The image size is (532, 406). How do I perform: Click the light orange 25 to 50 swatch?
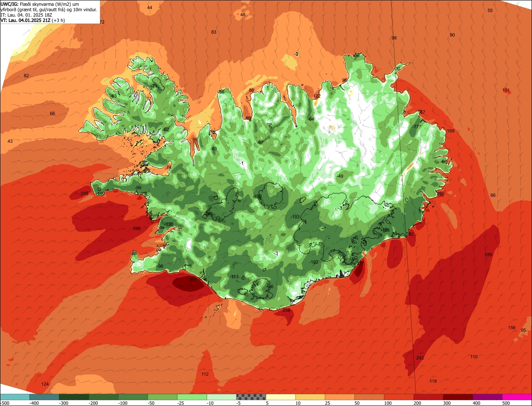(340, 396)
